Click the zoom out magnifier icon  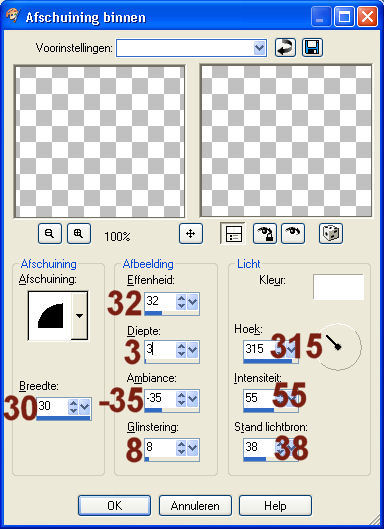point(50,233)
